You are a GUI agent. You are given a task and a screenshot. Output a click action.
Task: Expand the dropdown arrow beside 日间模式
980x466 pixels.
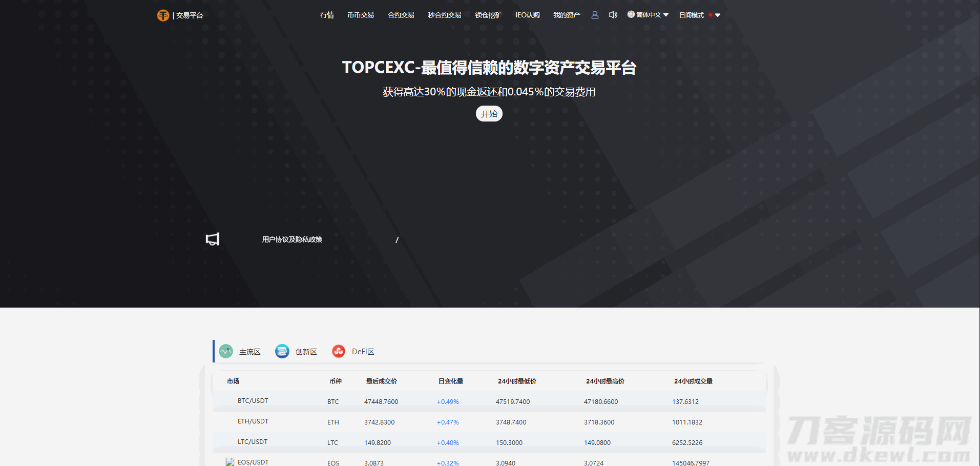718,15
